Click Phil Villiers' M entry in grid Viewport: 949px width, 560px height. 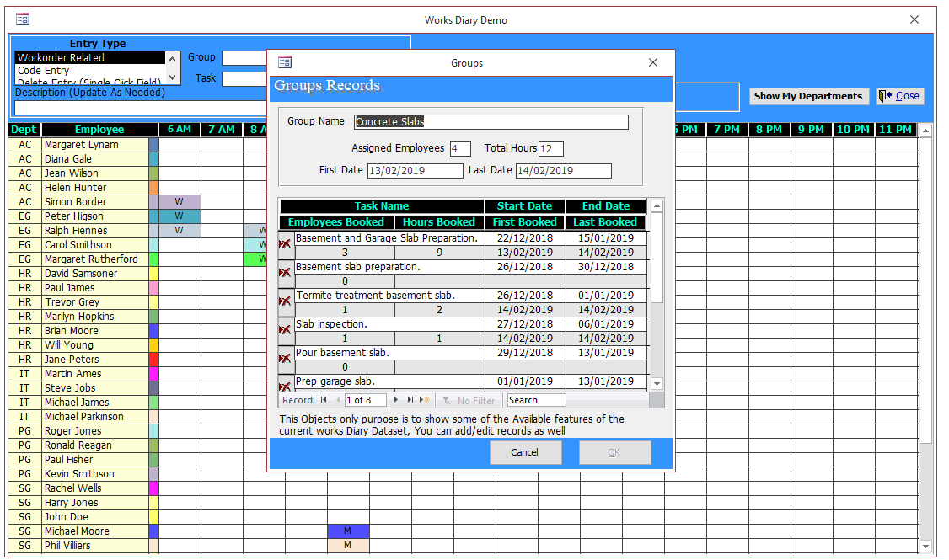(348, 546)
